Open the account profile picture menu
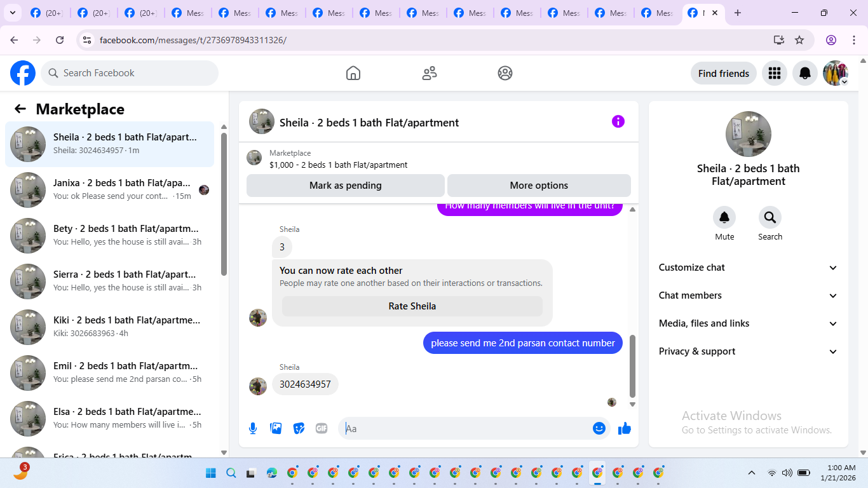 (x=836, y=73)
